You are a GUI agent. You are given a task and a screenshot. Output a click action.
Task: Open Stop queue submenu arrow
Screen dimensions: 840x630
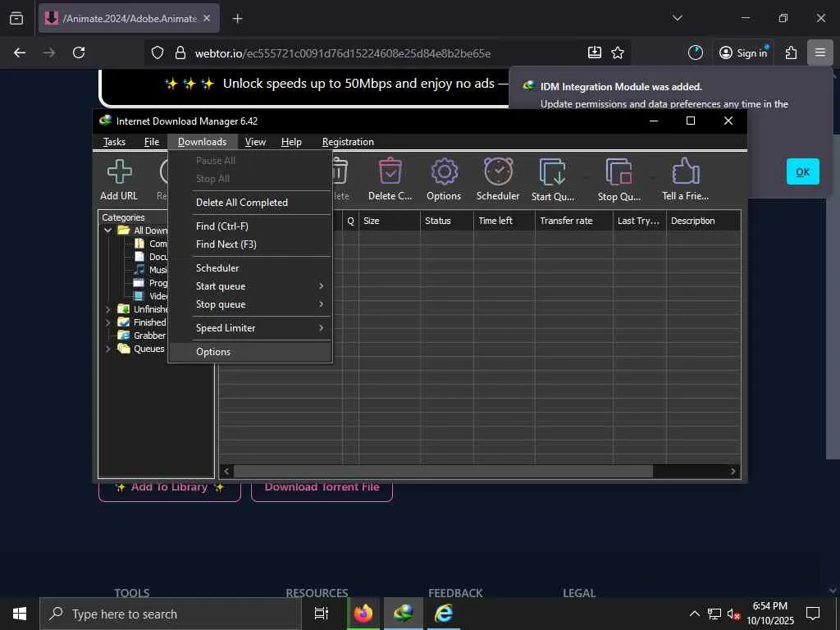[321, 304]
